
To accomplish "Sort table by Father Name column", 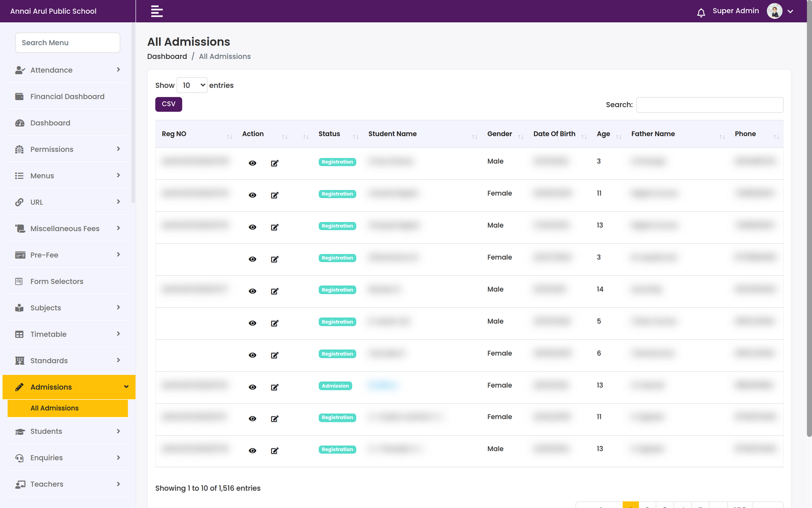I will pyautogui.click(x=677, y=134).
